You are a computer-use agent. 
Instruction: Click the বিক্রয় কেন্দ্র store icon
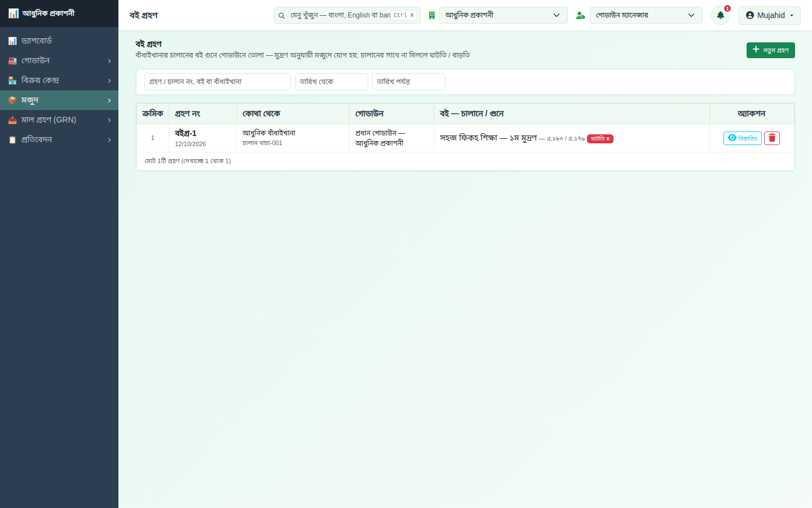[x=12, y=81]
